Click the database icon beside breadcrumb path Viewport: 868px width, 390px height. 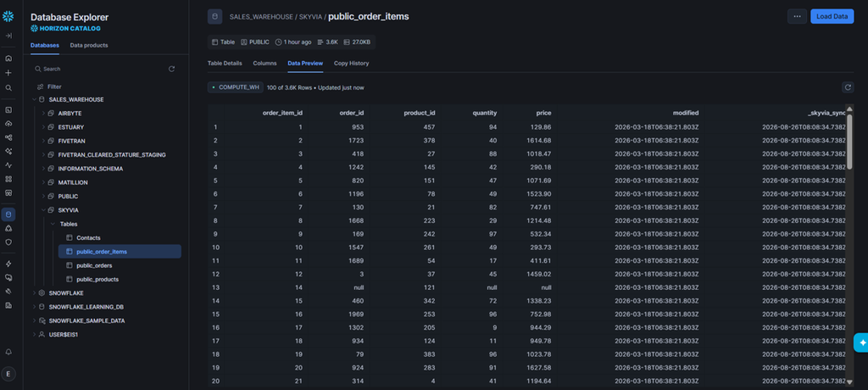(x=214, y=17)
